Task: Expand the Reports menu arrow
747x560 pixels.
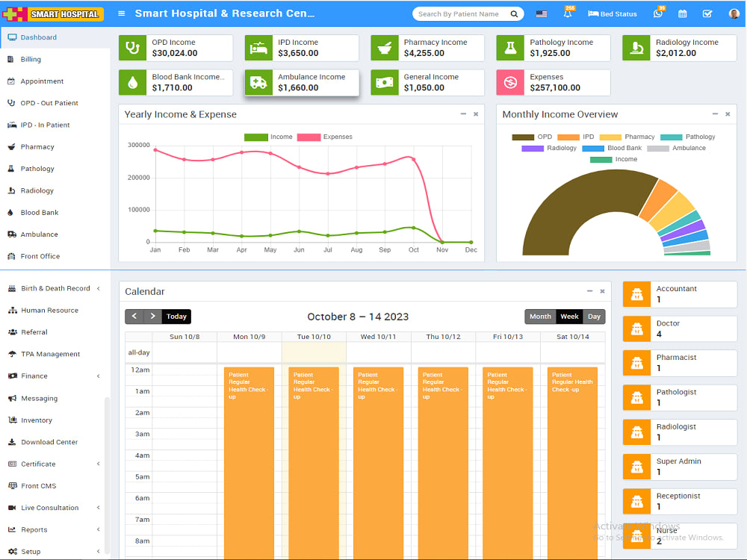Action: (98, 529)
